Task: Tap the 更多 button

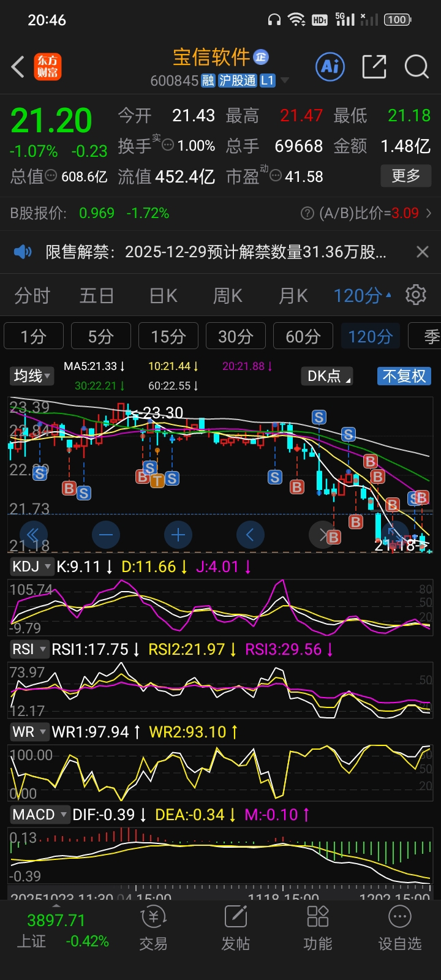Action: pyautogui.click(x=405, y=176)
